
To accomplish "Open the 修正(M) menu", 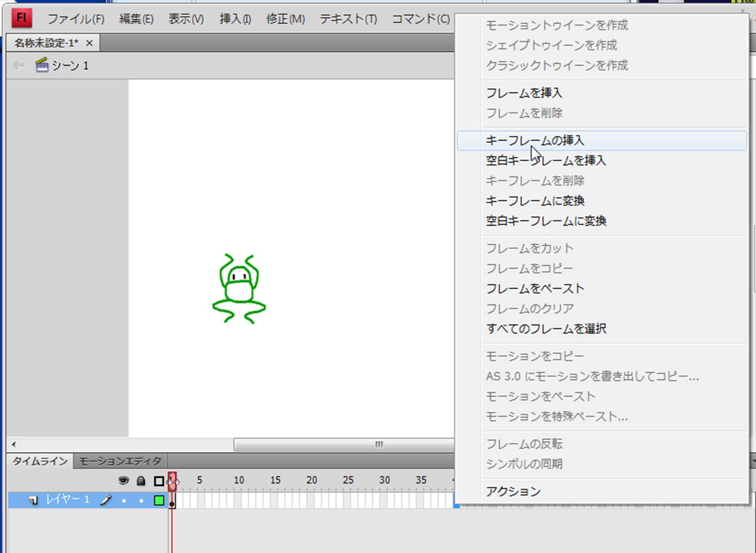I will click(285, 19).
